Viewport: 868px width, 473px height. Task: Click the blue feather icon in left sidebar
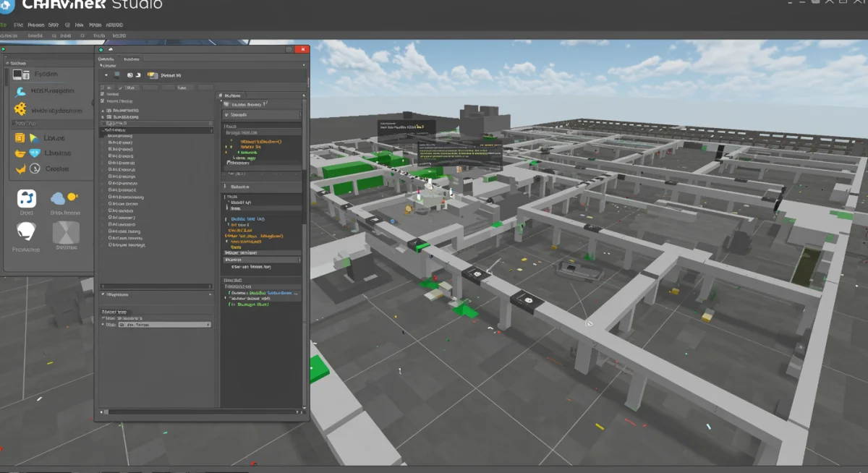pyautogui.click(x=20, y=92)
